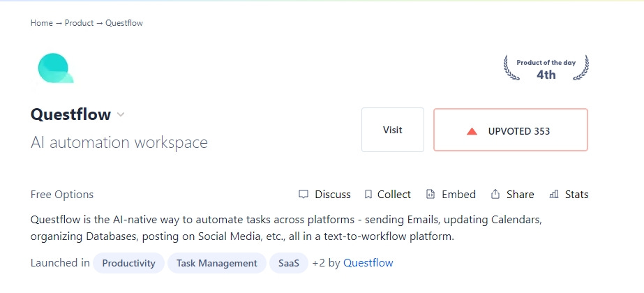This screenshot has width=644, height=293.
Task: Select the SaaS tag
Action: click(x=289, y=263)
